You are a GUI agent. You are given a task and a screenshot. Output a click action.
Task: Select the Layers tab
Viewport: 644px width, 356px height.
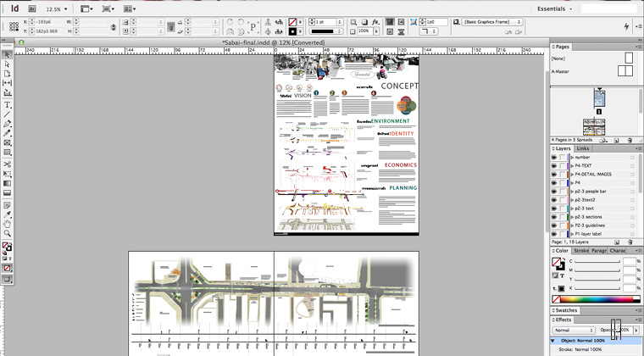[563, 148]
